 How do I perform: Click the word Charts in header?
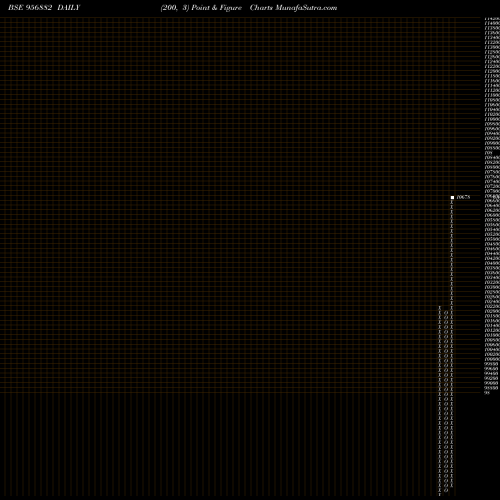tap(261, 8)
